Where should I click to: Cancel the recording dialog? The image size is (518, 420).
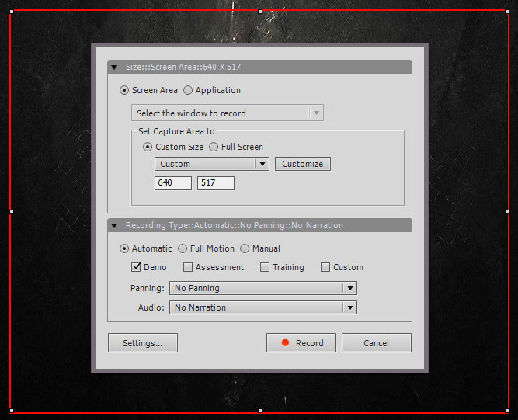[x=377, y=342]
